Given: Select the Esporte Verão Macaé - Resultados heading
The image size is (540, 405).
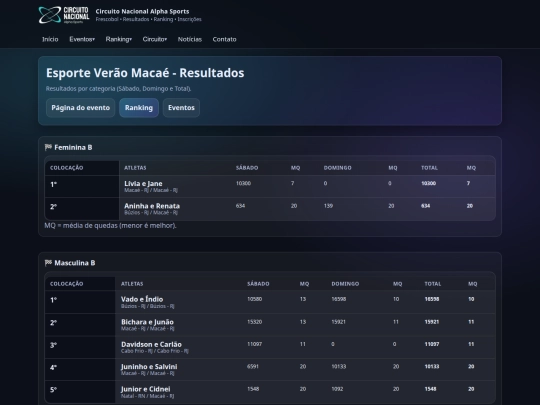Looking at the screenshot, I should pyautogui.click(x=145, y=73).
